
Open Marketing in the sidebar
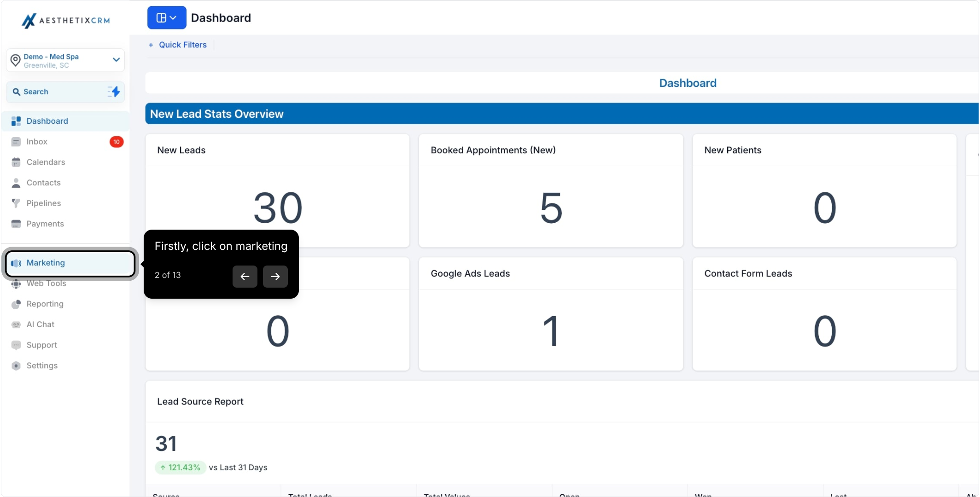pos(70,263)
